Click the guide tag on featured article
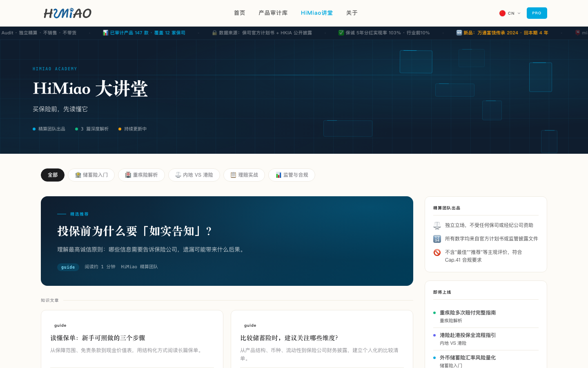 point(68,267)
